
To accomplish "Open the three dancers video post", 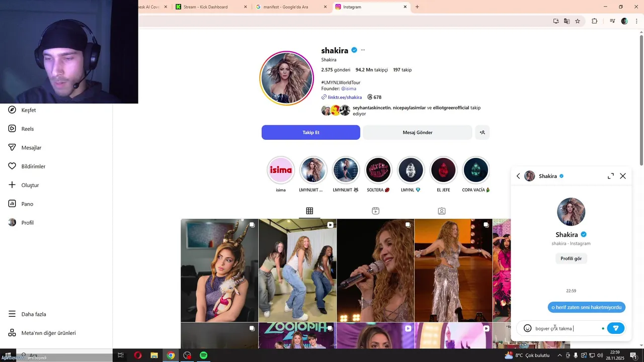I will point(297,270).
